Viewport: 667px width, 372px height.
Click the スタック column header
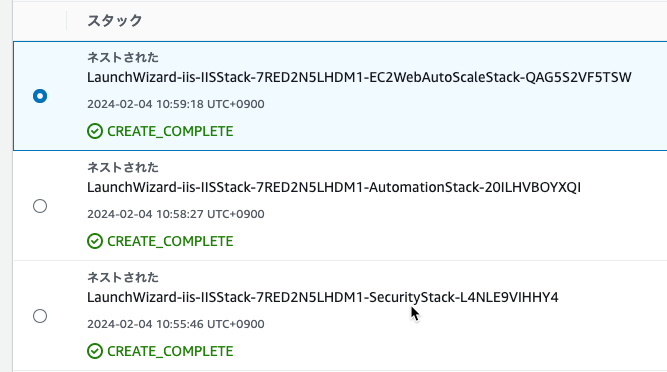[114, 20]
